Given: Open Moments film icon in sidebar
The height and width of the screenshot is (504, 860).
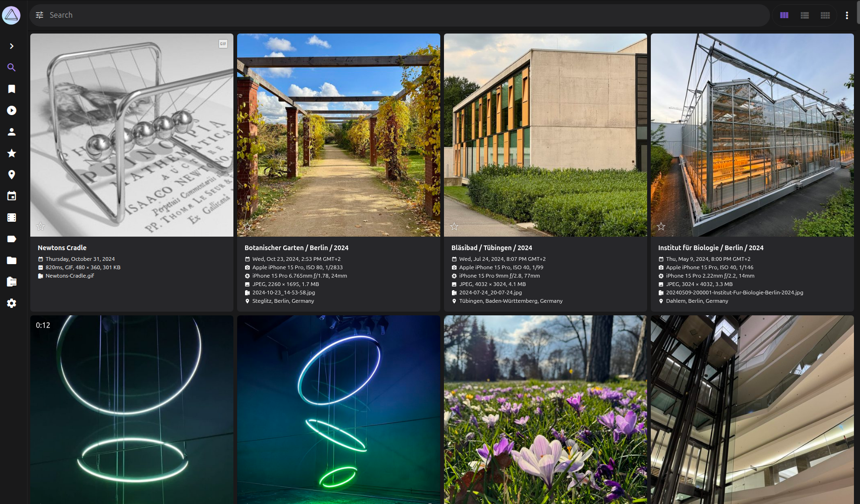Looking at the screenshot, I should (x=12, y=218).
